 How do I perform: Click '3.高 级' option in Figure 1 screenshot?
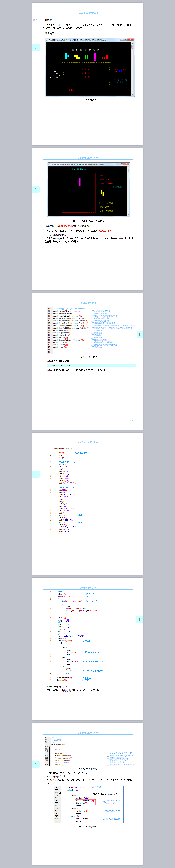(x=86, y=77)
